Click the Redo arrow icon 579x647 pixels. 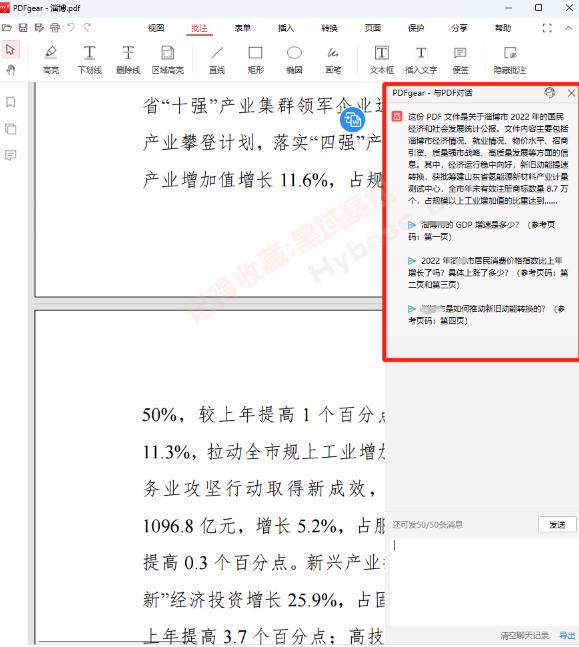click(87, 28)
